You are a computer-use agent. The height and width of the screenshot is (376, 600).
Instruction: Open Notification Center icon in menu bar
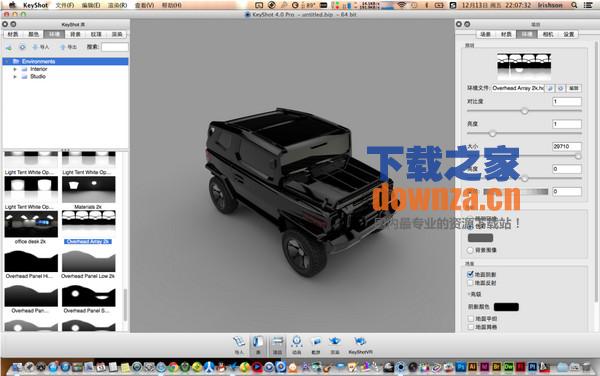pyautogui.click(x=589, y=5)
